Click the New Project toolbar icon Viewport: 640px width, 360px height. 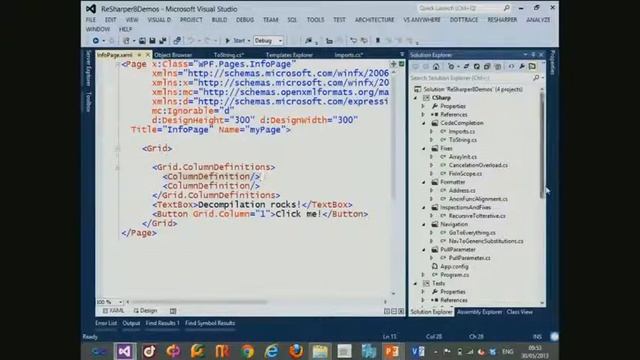click(x=126, y=40)
